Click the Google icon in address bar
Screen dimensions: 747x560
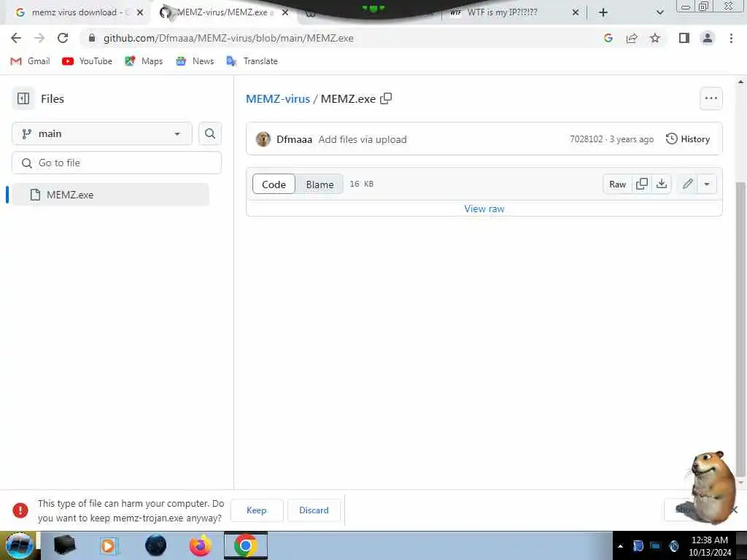point(608,38)
